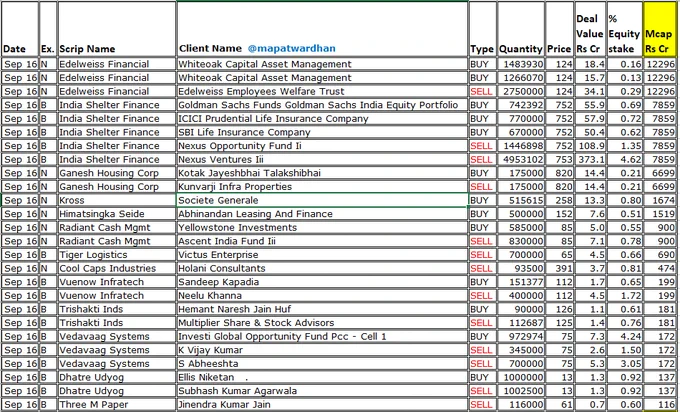This screenshot has width=680, height=412.
Task: Select the K Vijay Kumar cell
Action: click(x=322, y=350)
